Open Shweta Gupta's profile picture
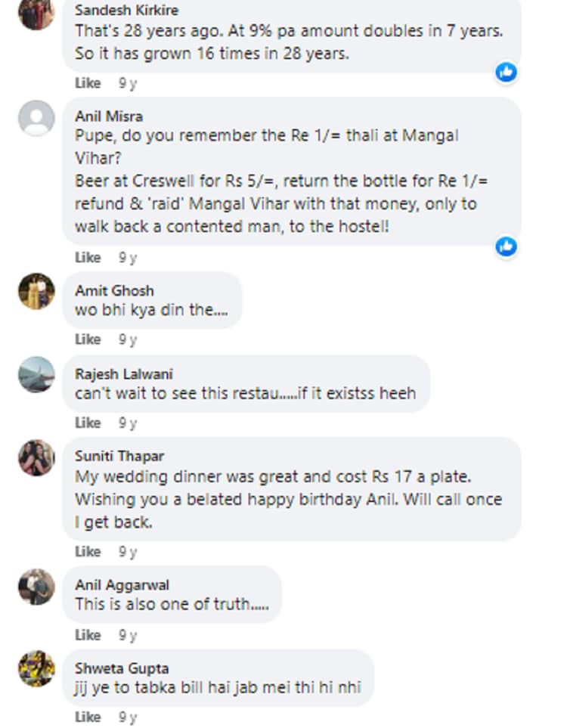 (36, 668)
